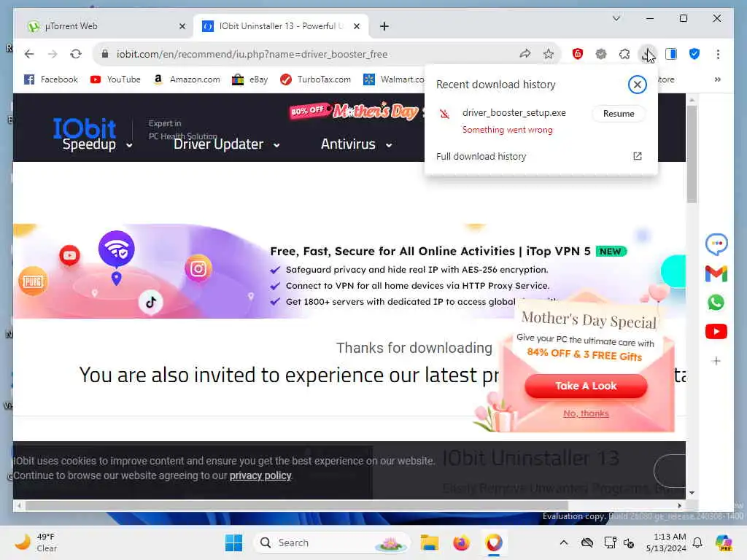Image resolution: width=747 pixels, height=560 pixels.
Task: Open Full download history
Action: click(481, 157)
